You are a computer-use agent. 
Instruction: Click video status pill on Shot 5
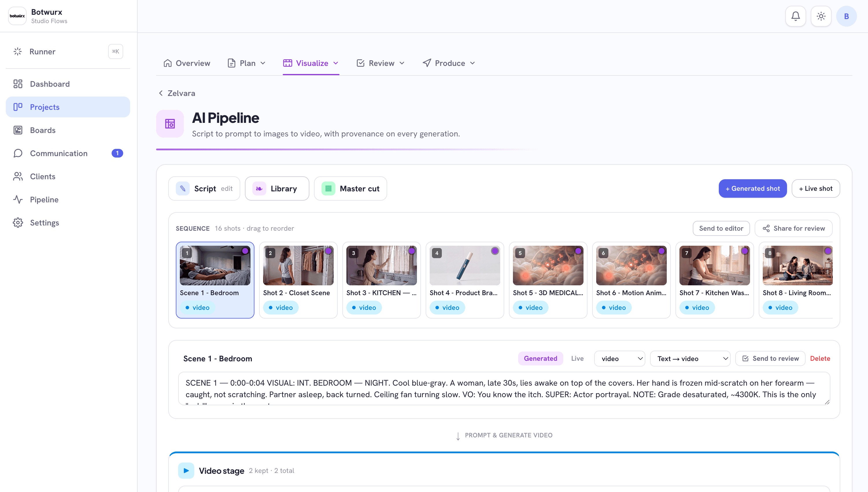(530, 308)
